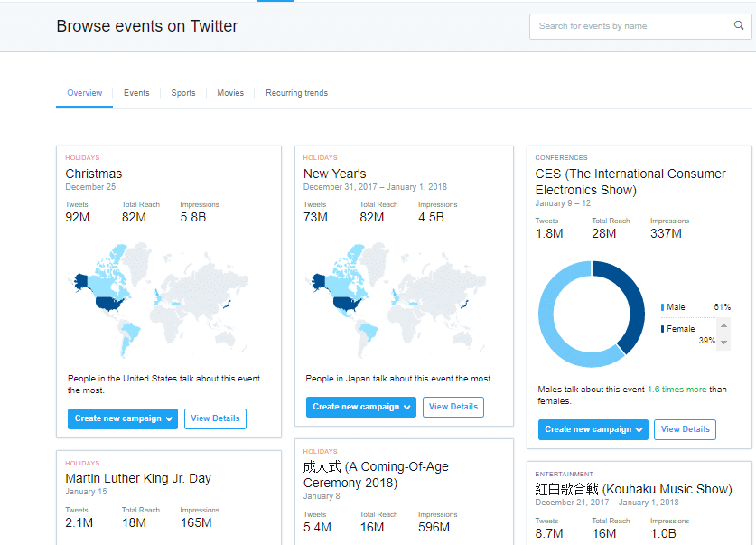Screen dimensions: 756x545
Task: View Details for the CES event
Action: pos(685,429)
